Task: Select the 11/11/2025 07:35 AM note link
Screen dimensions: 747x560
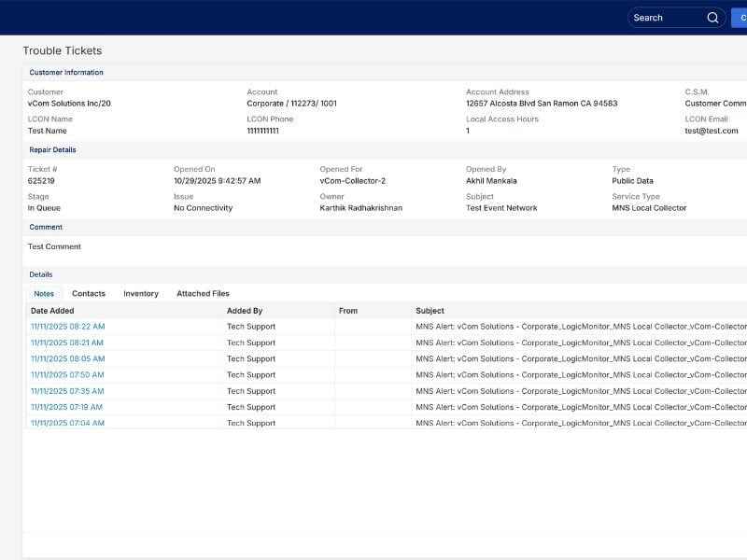Action: coord(67,391)
